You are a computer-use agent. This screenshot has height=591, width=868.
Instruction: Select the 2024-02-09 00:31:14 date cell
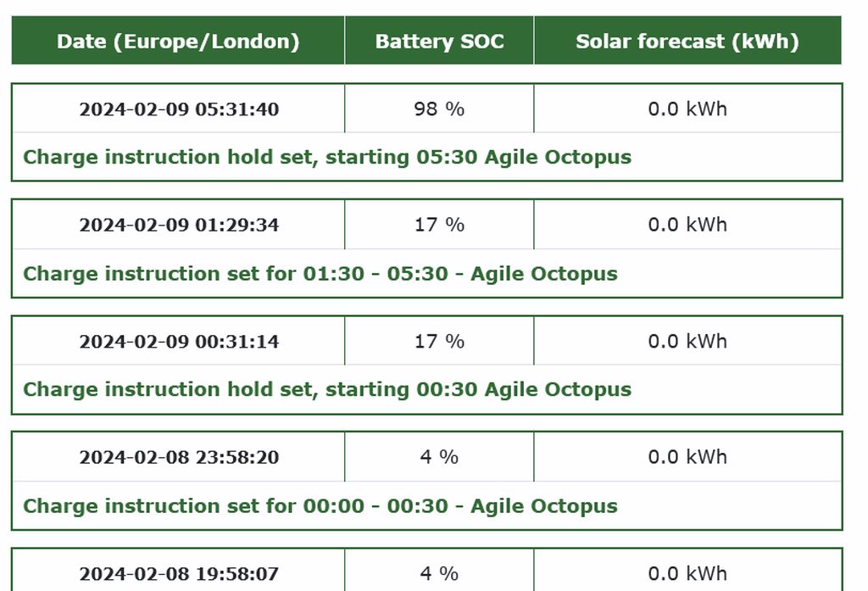coord(179,342)
